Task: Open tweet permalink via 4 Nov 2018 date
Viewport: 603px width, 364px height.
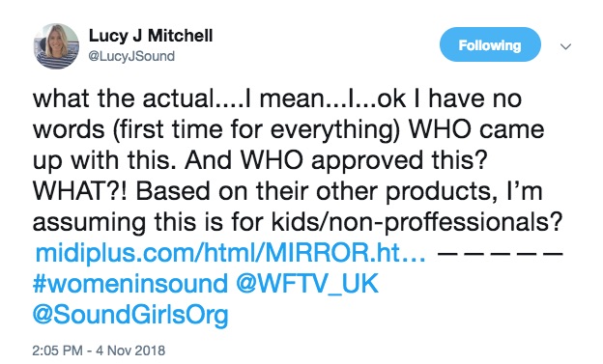Action: (130, 350)
